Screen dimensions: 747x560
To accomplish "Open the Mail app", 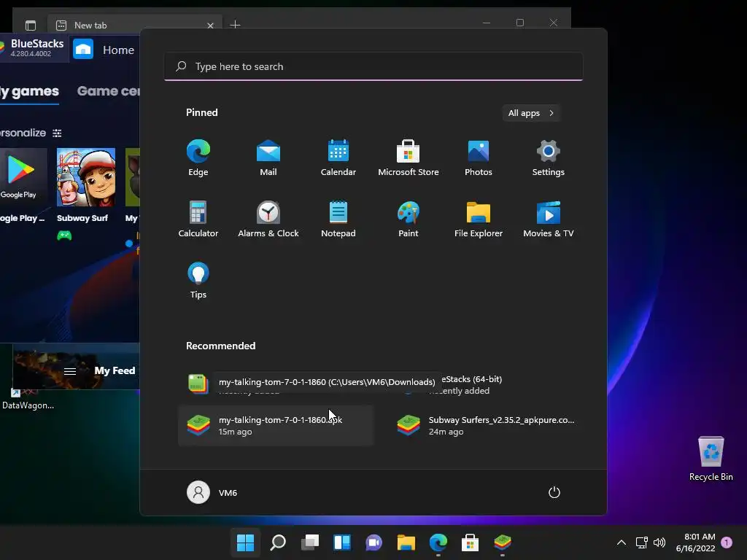I will (268, 157).
